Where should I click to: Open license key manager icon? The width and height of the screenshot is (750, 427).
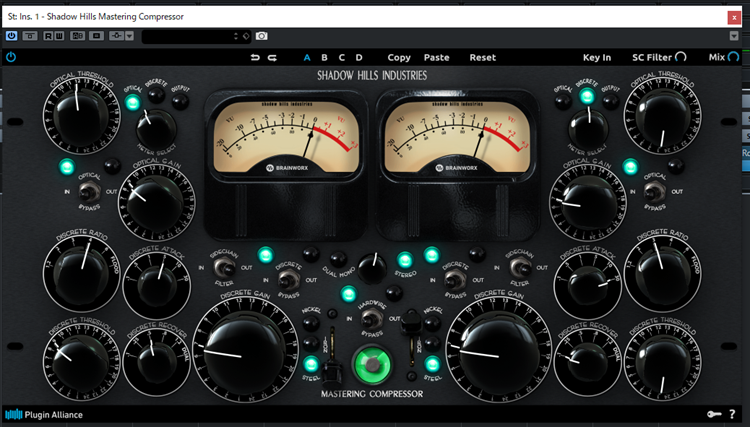coord(712,414)
